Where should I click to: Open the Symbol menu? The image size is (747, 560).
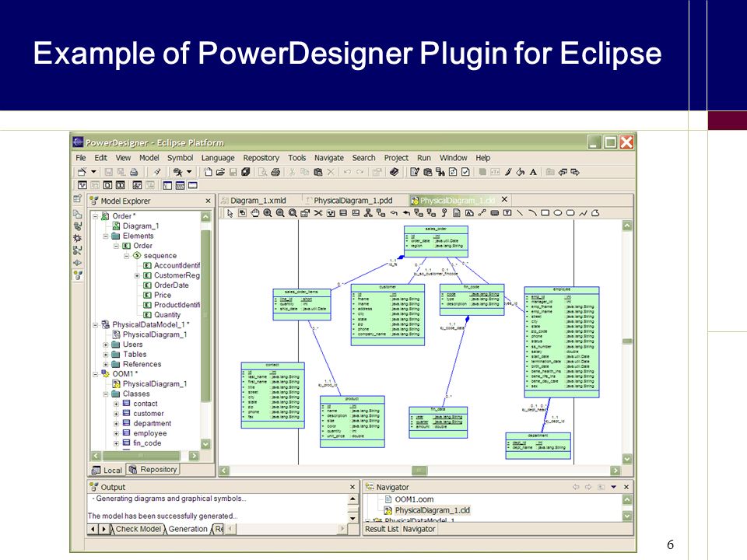point(180,158)
